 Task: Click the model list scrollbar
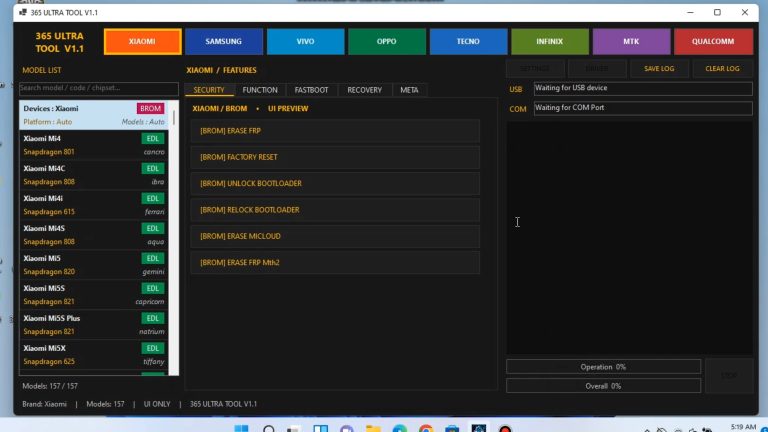click(174, 118)
